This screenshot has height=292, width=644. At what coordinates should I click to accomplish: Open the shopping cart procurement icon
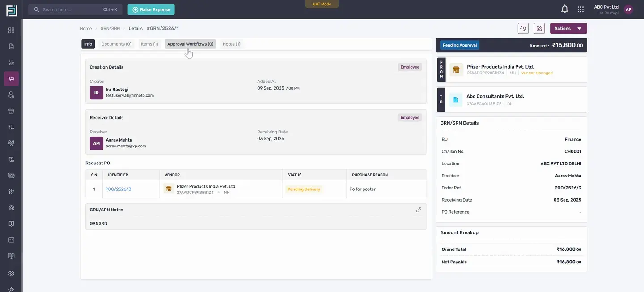[11, 79]
